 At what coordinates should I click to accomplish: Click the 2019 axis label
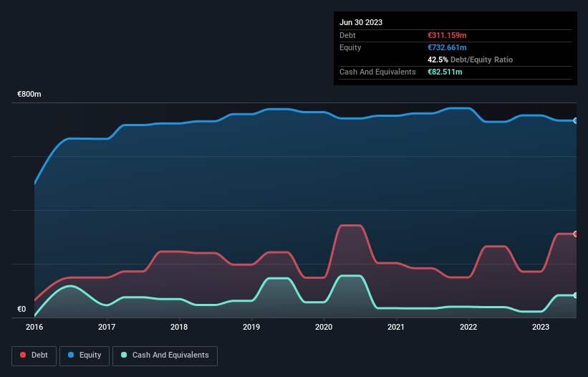point(251,327)
